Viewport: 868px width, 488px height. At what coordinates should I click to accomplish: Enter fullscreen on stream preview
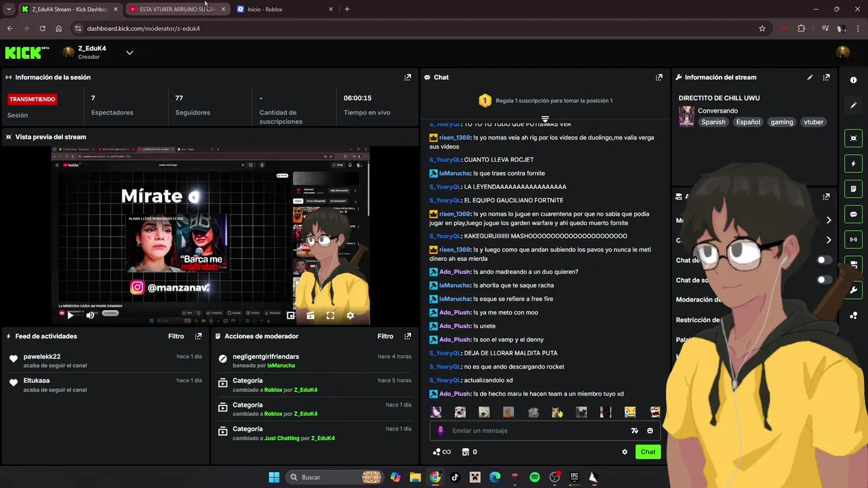pos(330,315)
